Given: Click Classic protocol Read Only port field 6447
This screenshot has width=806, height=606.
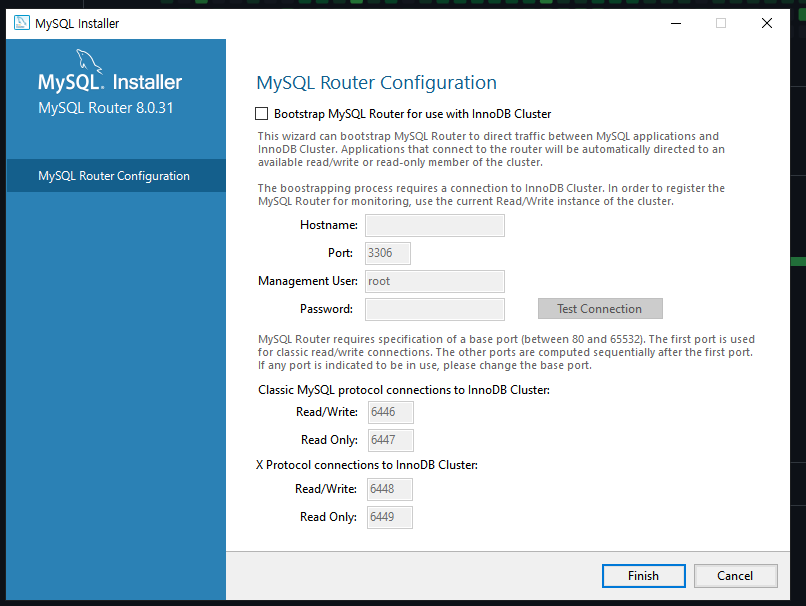Looking at the screenshot, I should [391, 440].
